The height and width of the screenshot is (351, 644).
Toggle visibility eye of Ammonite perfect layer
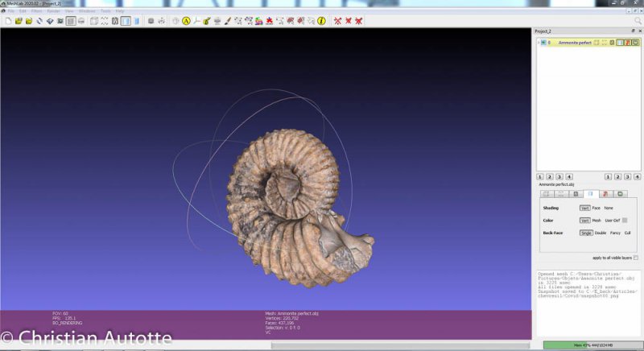[543, 42]
